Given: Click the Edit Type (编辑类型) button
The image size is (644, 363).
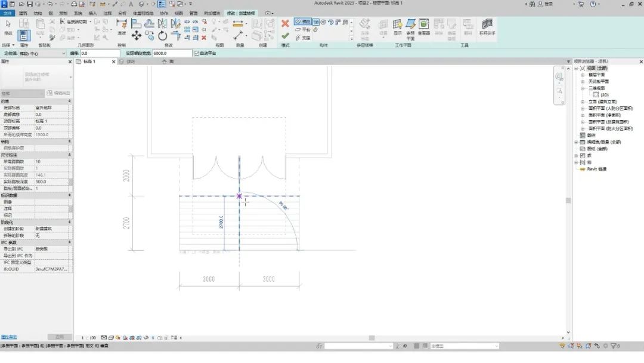Looking at the screenshot, I should (58, 93).
